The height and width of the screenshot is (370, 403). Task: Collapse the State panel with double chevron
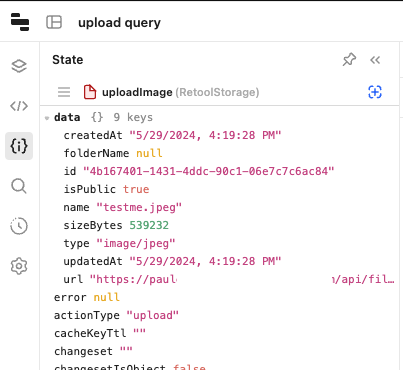point(375,60)
